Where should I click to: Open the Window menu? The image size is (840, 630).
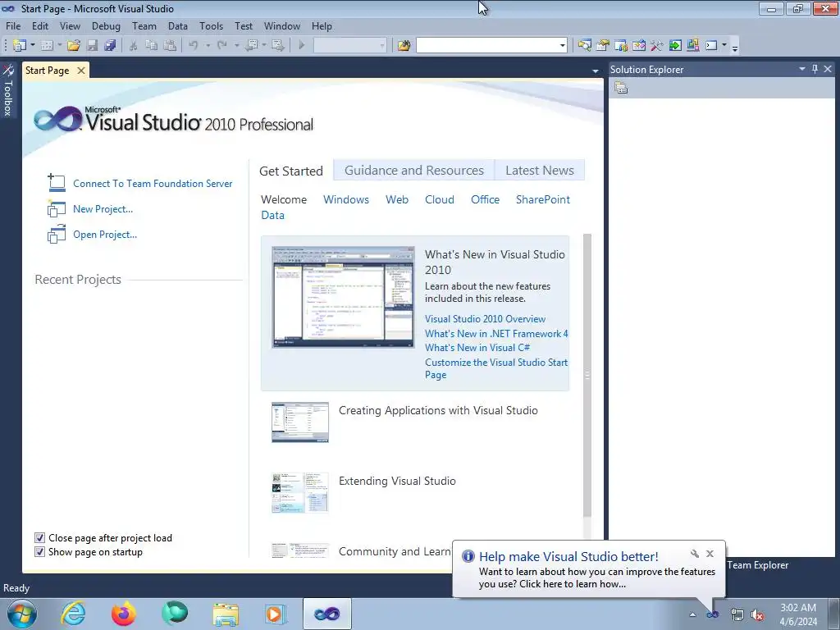tap(282, 25)
